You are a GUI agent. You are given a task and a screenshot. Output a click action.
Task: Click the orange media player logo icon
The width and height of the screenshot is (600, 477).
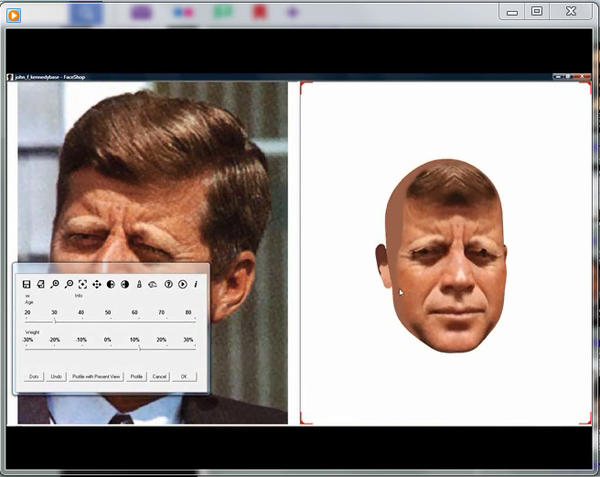pyautogui.click(x=14, y=15)
